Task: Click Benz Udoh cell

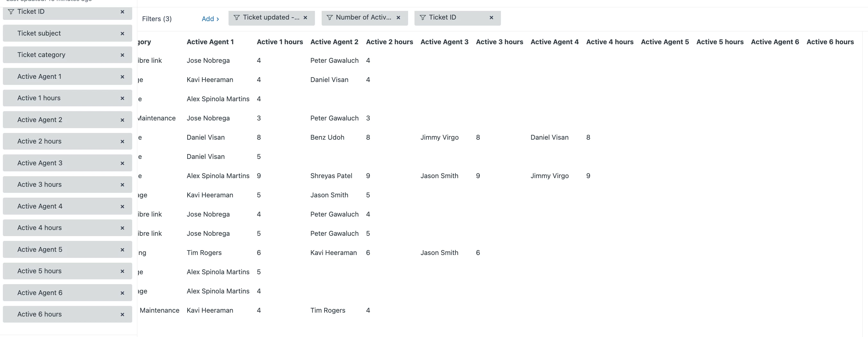Action: coord(327,137)
